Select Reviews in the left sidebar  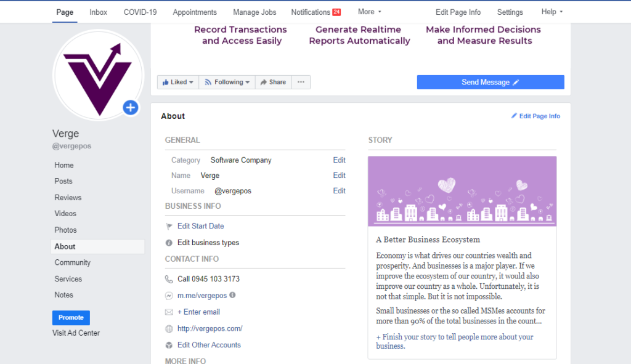(68, 198)
